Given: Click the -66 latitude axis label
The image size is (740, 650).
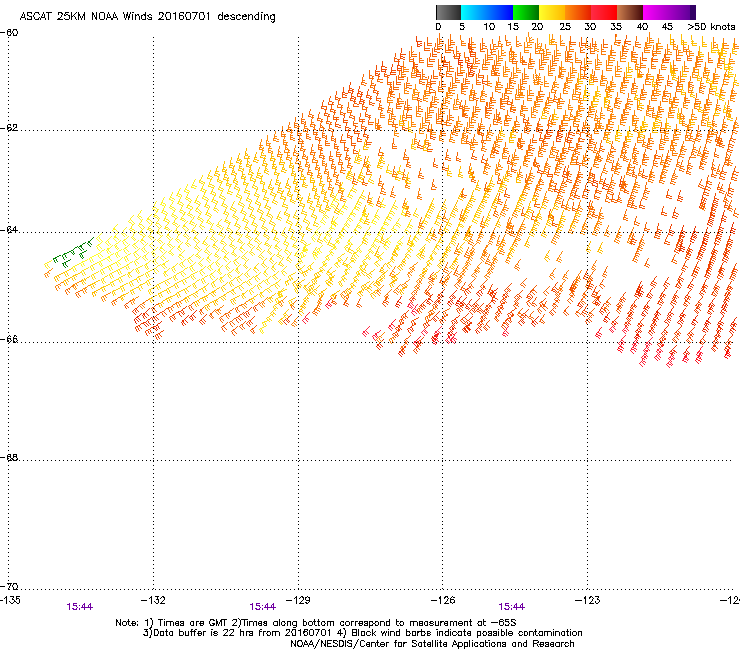Looking at the screenshot, I should tap(9, 340).
